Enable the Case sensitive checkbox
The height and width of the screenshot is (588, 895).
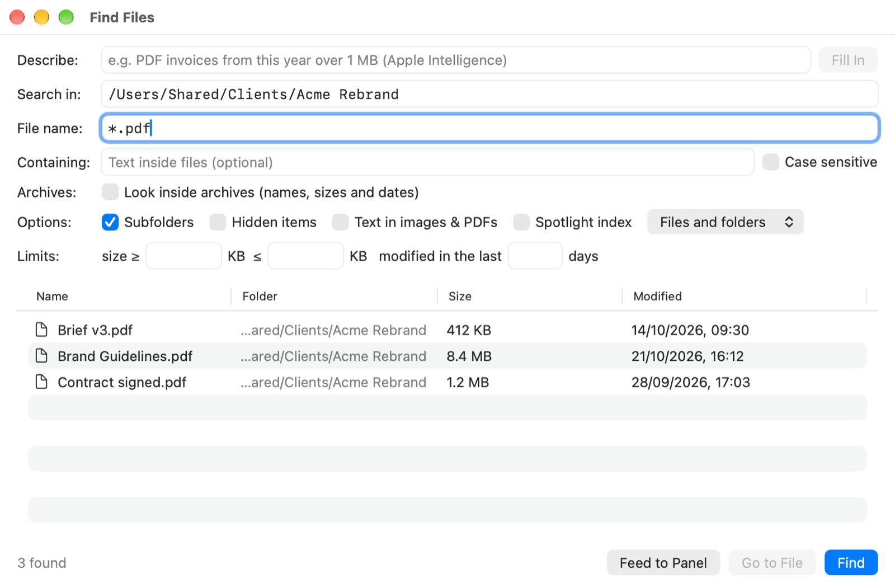click(x=771, y=162)
